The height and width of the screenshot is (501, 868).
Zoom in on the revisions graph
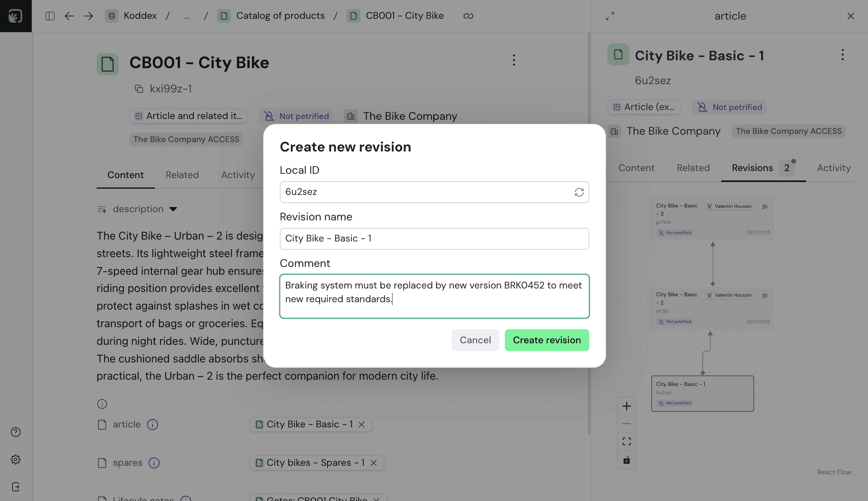[x=627, y=406]
